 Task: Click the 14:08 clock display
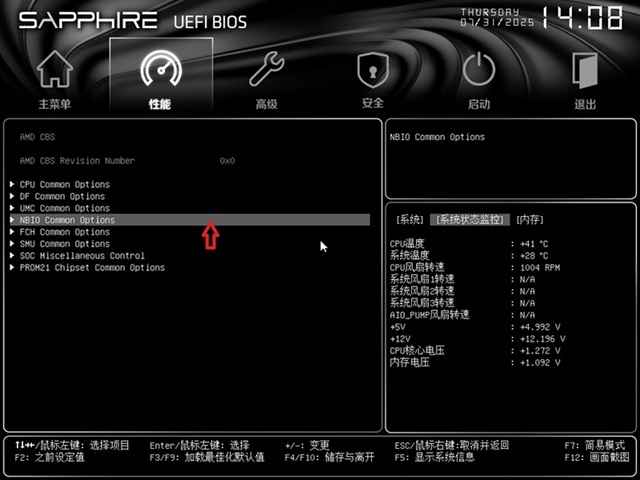pyautogui.click(x=582, y=18)
